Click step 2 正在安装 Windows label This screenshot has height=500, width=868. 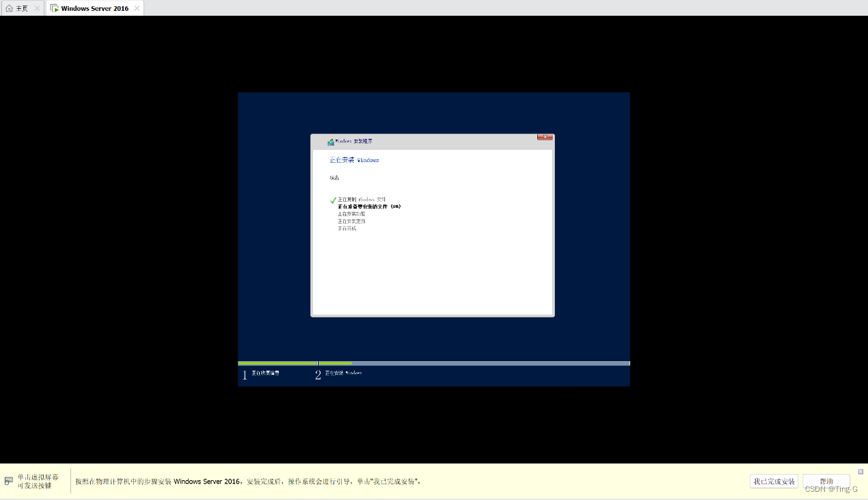coord(344,373)
